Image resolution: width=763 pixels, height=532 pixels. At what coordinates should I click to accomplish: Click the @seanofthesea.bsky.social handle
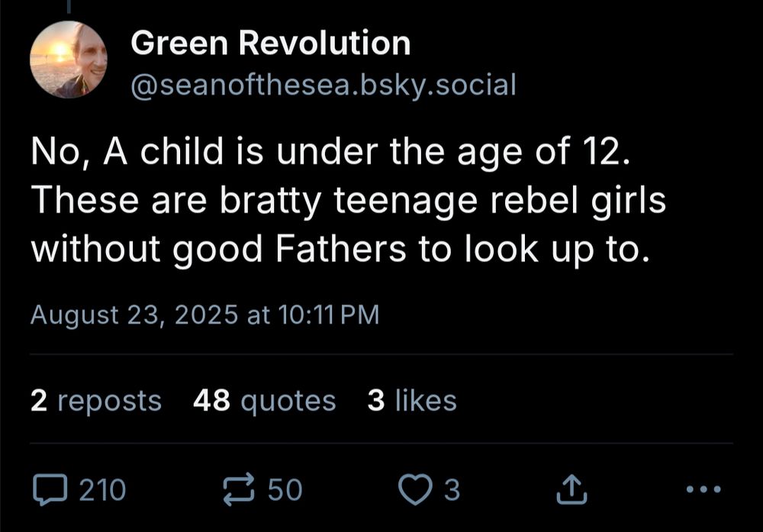tap(324, 85)
